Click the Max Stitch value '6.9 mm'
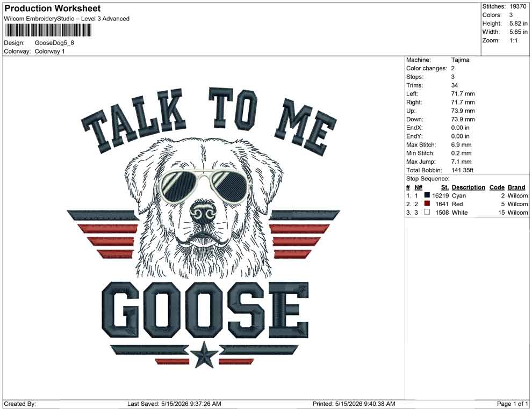 tap(461, 145)
